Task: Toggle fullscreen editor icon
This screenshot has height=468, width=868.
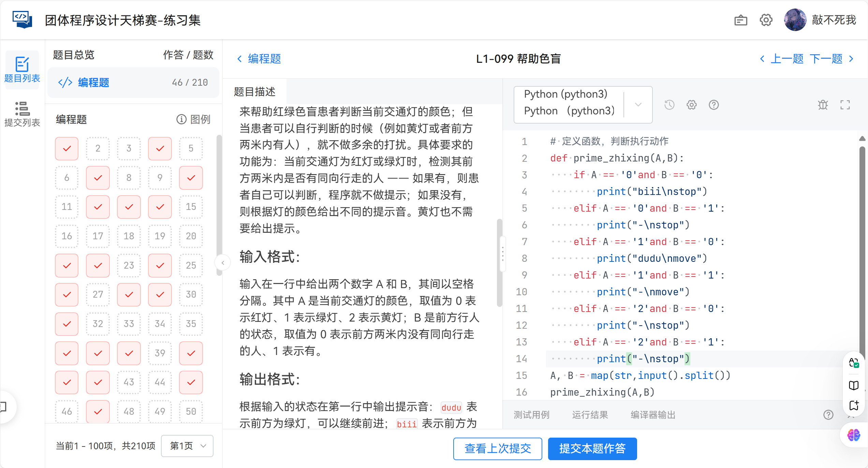Action: [x=845, y=105]
